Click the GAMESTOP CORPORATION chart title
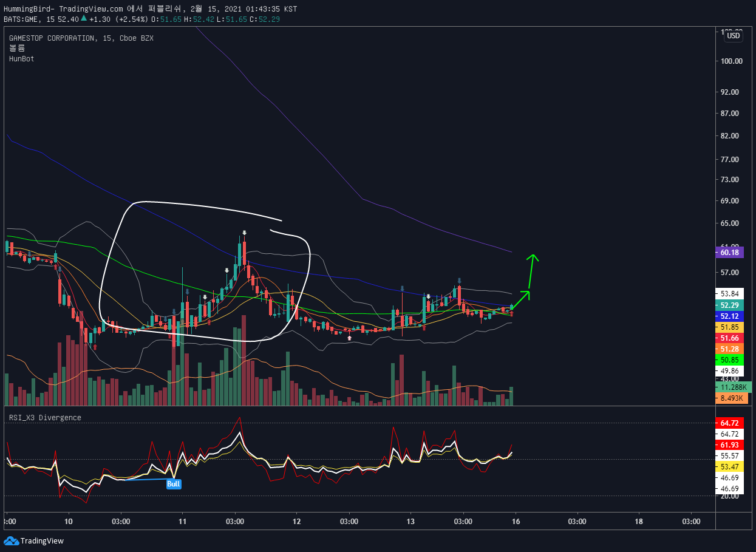The width and height of the screenshot is (756, 552). 81,38
